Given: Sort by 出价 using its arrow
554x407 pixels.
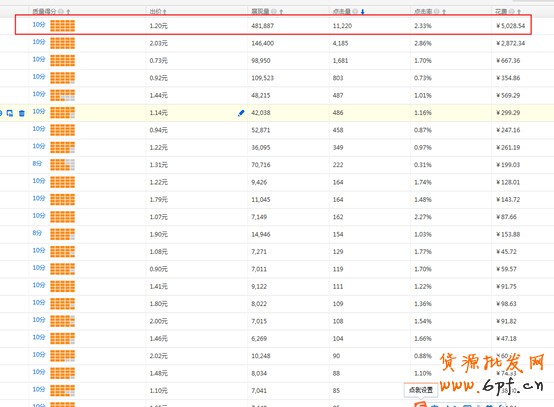Looking at the screenshot, I should click(x=165, y=12).
